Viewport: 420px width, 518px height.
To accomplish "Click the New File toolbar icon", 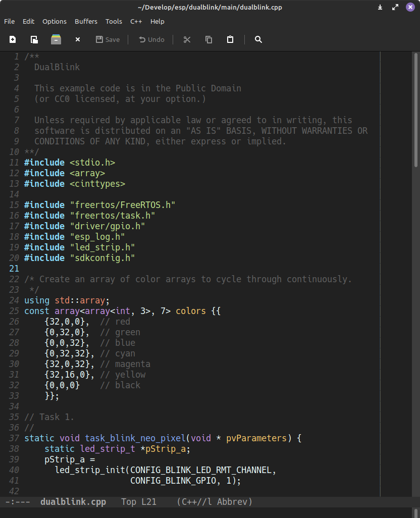I will tap(13, 40).
